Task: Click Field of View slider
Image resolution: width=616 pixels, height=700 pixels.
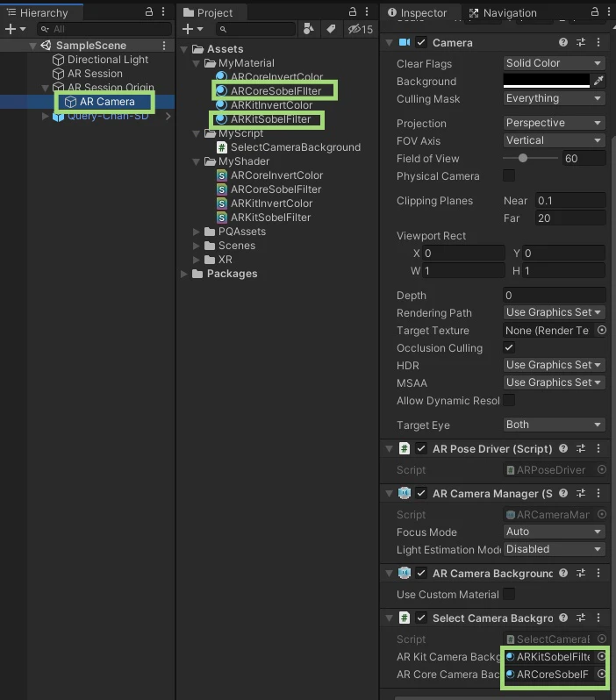Action: click(530, 158)
